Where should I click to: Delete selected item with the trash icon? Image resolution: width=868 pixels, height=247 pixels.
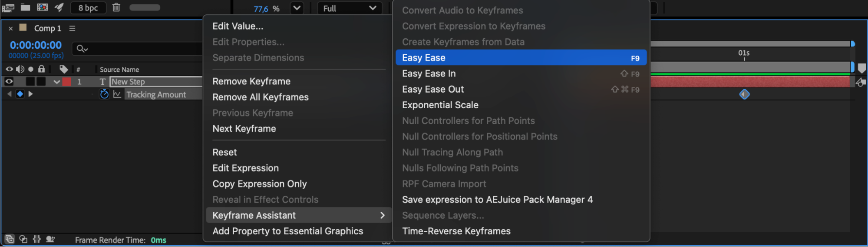click(116, 7)
